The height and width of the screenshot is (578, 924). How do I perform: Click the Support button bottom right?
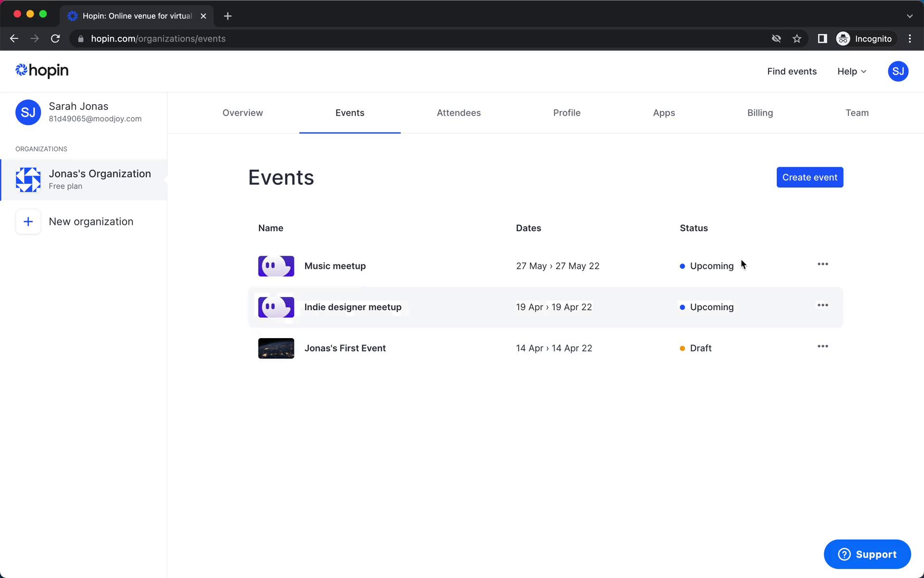(867, 554)
